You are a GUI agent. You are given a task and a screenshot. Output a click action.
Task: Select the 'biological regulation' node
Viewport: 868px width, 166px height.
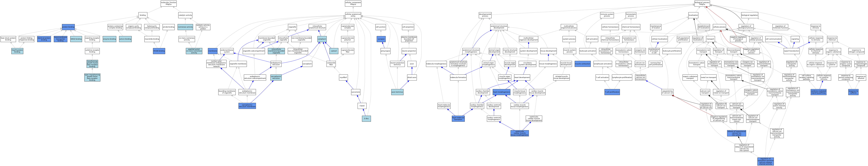[750, 15]
